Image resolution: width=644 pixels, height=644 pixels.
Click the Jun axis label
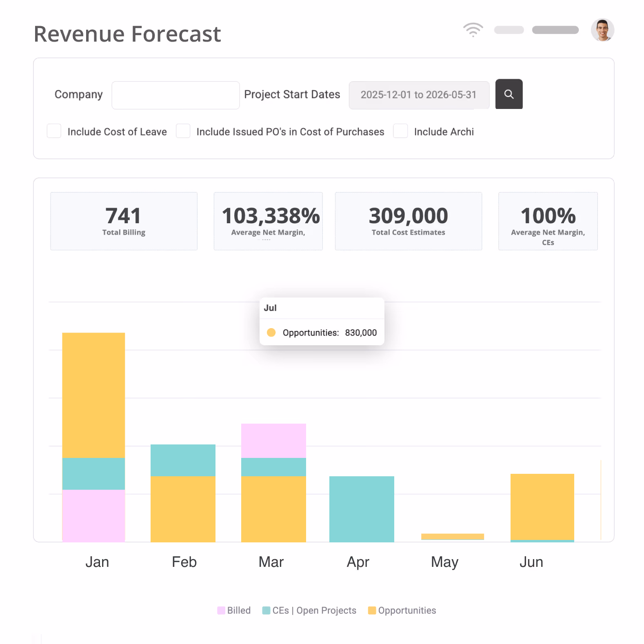[x=531, y=562]
